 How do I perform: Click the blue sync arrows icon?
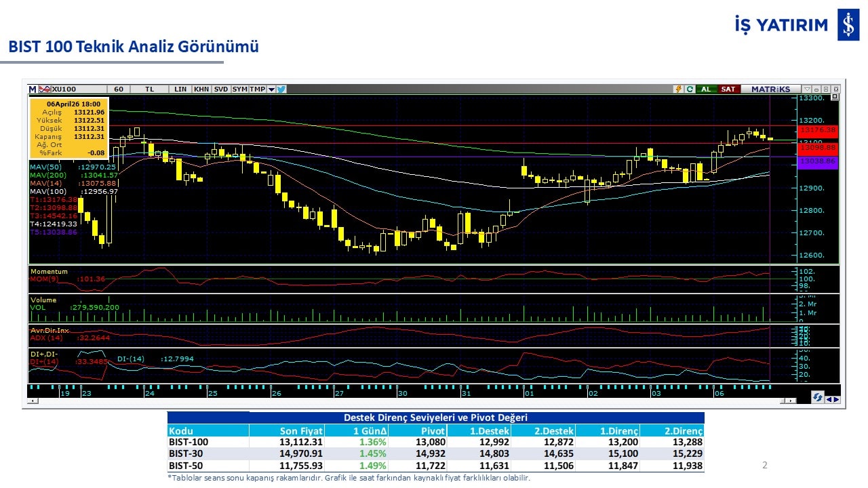click(818, 398)
